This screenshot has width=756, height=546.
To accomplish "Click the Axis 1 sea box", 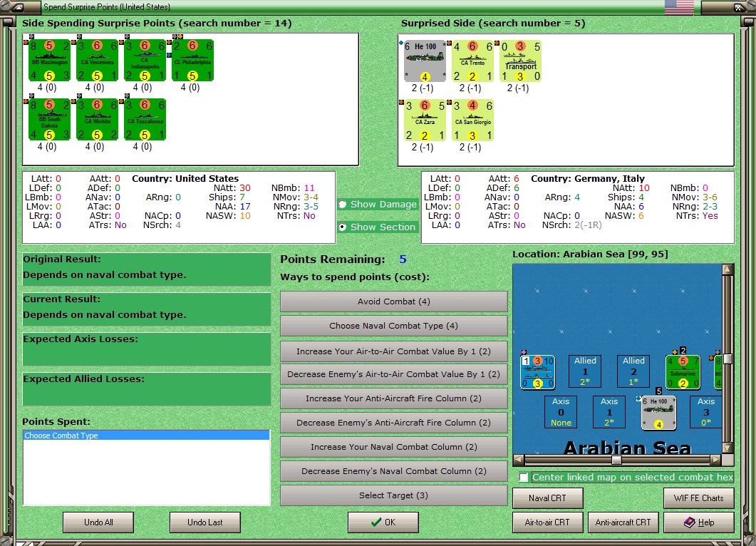I will coord(609,412).
